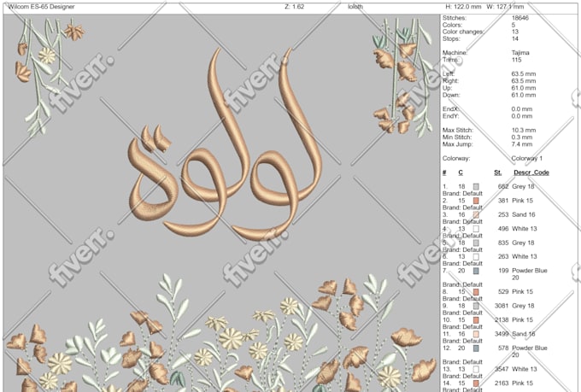Click the 'Up:' label
This screenshot has width=581, height=392.
[x=447, y=88]
